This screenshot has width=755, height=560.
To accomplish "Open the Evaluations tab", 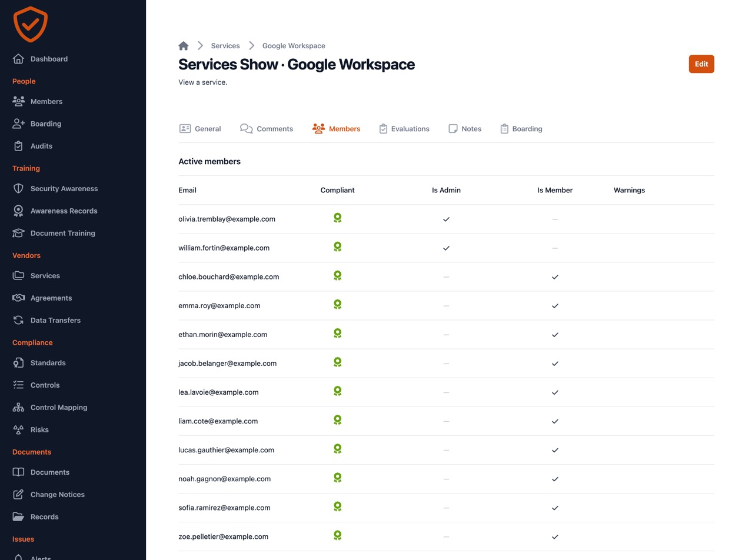I will pyautogui.click(x=404, y=129).
